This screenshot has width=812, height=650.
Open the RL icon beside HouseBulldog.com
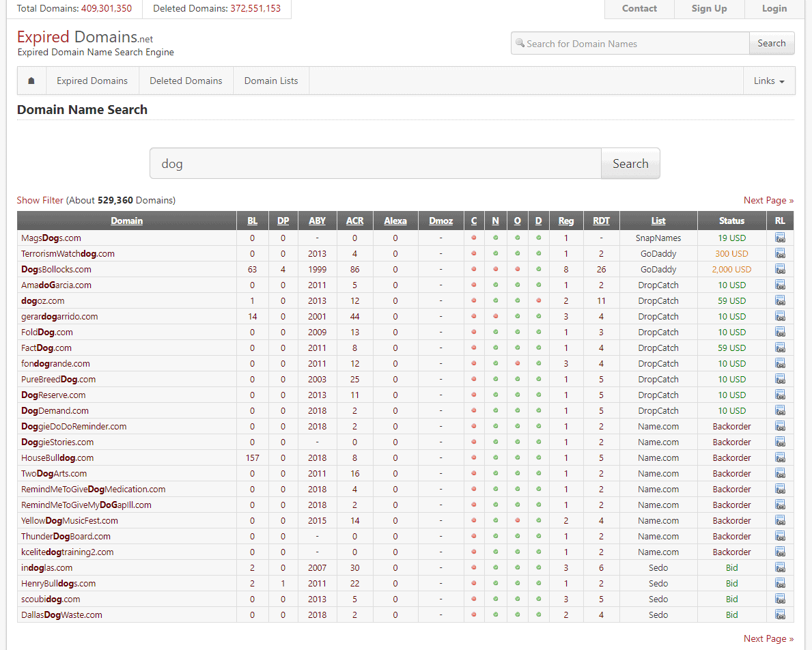(x=780, y=457)
